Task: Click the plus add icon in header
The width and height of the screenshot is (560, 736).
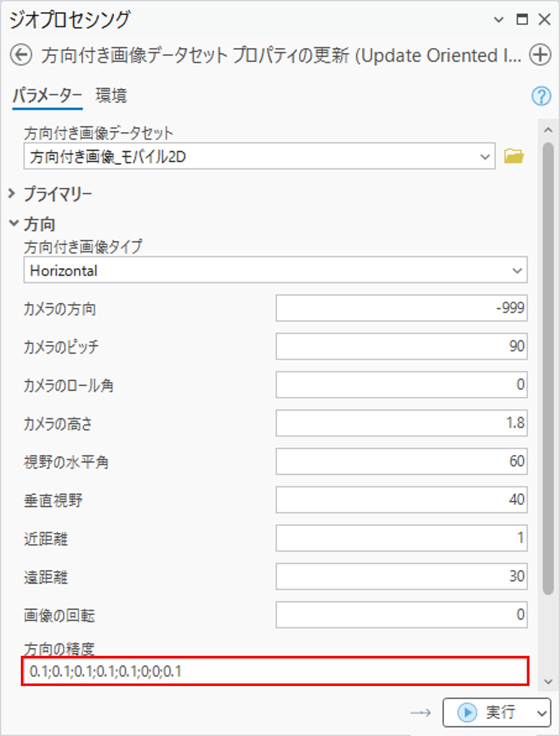Action: point(540,55)
